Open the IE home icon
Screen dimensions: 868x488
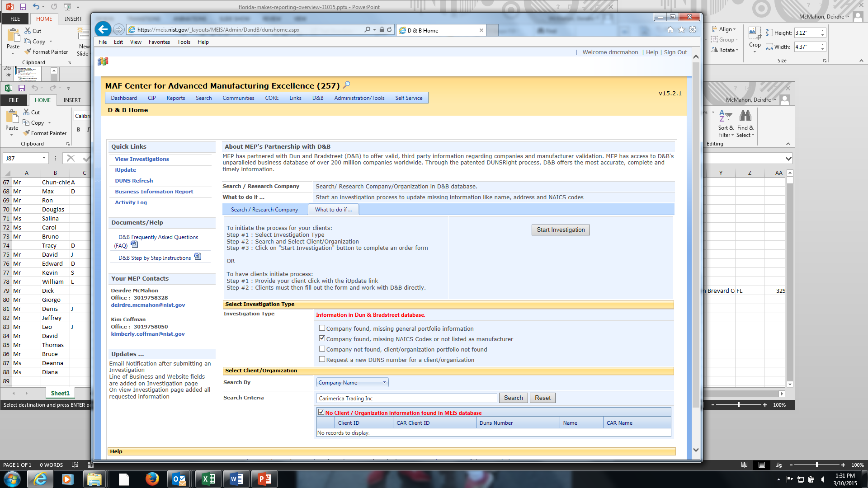[x=670, y=30]
